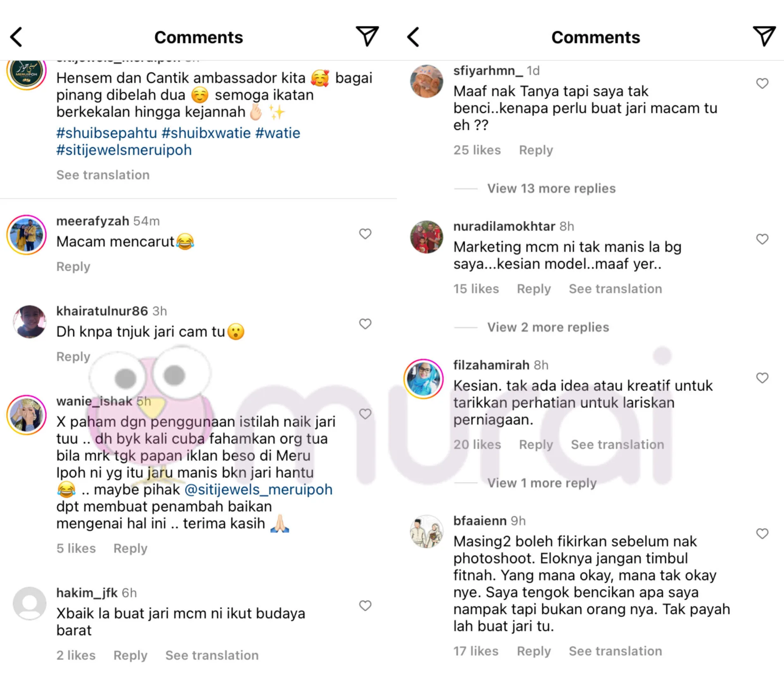Expand View 13 more replies
784x675 pixels.
click(x=551, y=189)
